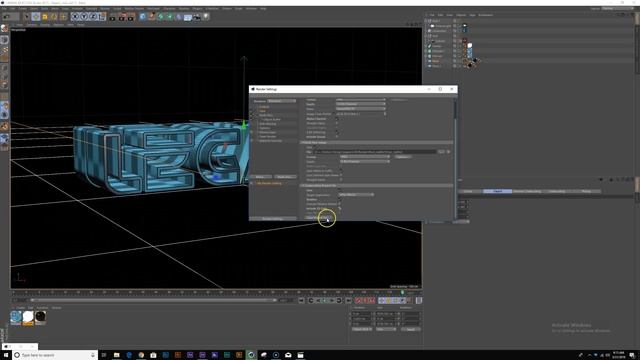Add a Cube primitive from toolbar
The height and width of the screenshot is (360, 640).
[x=142, y=17]
